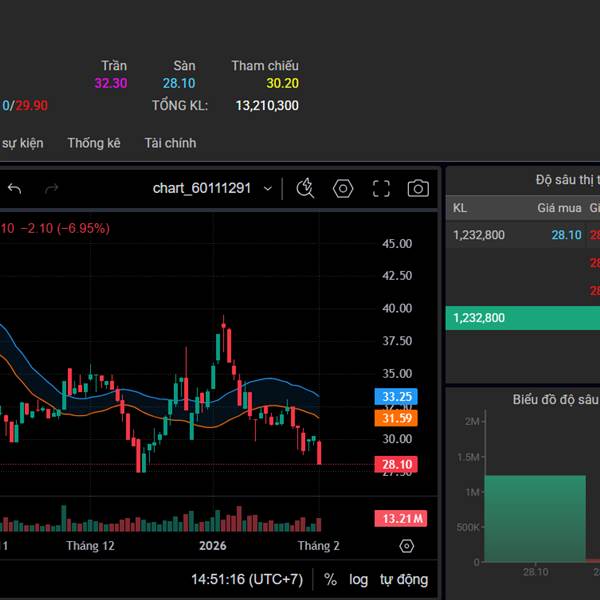Toggle log scale for the chart
Viewport: 600px width, 600px height.
[x=359, y=579]
